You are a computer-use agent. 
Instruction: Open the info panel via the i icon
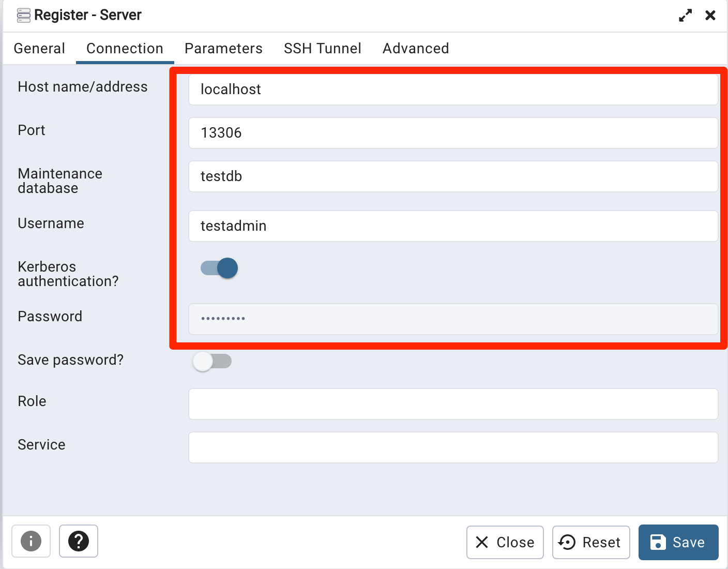click(x=31, y=541)
